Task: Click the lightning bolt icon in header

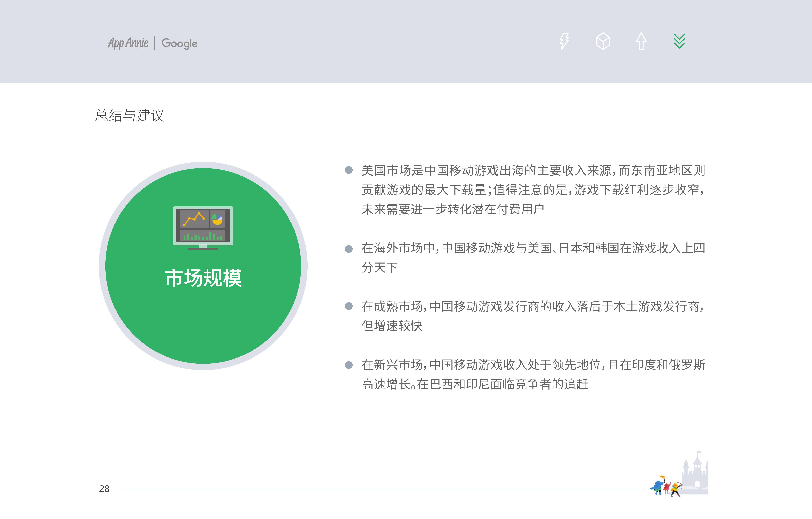Action: pyautogui.click(x=564, y=41)
